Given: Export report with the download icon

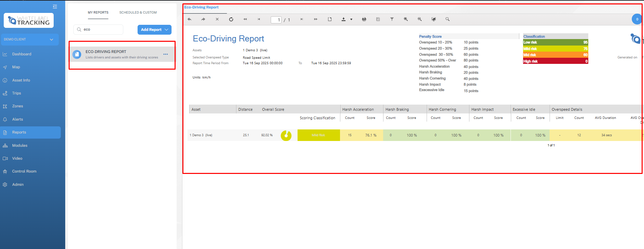Looking at the screenshot, I should [x=343, y=19].
